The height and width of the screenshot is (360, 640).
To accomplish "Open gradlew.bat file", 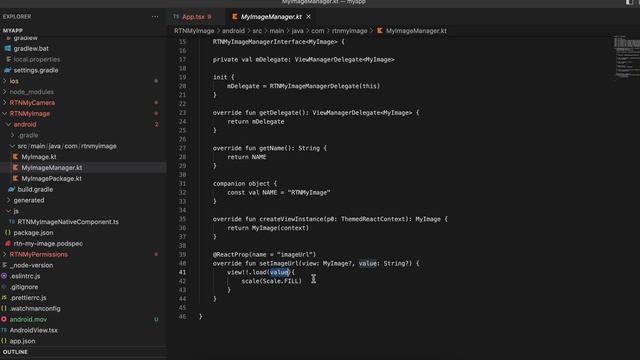I will pyautogui.click(x=31, y=48).
